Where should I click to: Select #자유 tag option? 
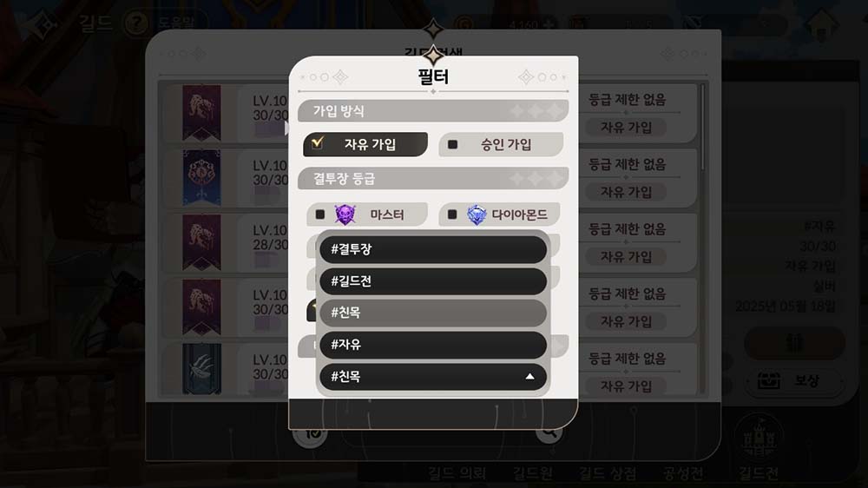433,345
